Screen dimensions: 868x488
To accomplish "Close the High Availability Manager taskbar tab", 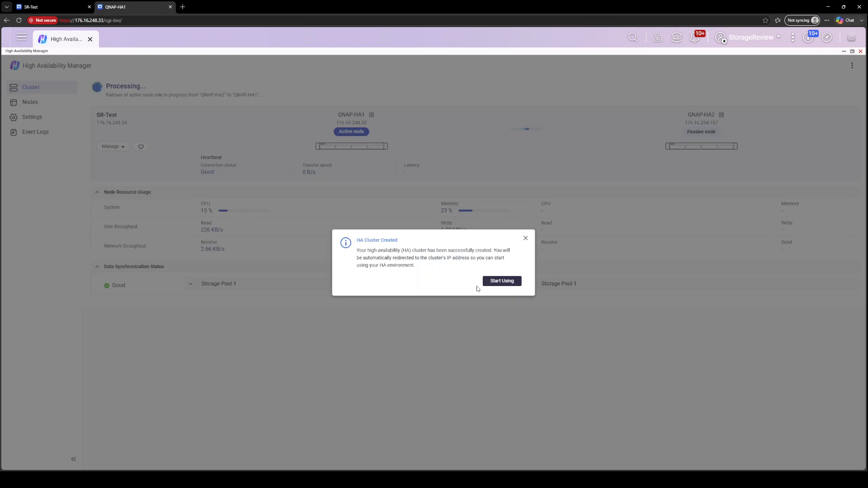I will pyautogui.click(x=90, y=39).
